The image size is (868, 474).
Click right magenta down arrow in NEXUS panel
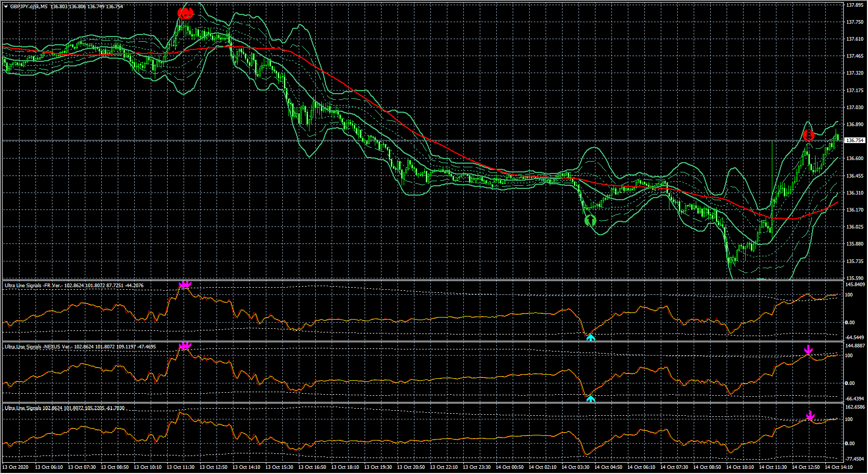(x=808, y=350)
